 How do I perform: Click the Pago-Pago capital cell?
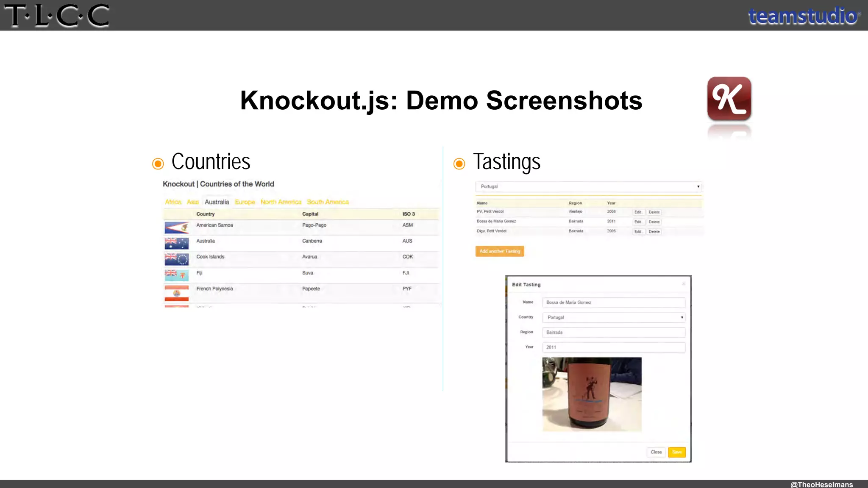pos(314,225)
